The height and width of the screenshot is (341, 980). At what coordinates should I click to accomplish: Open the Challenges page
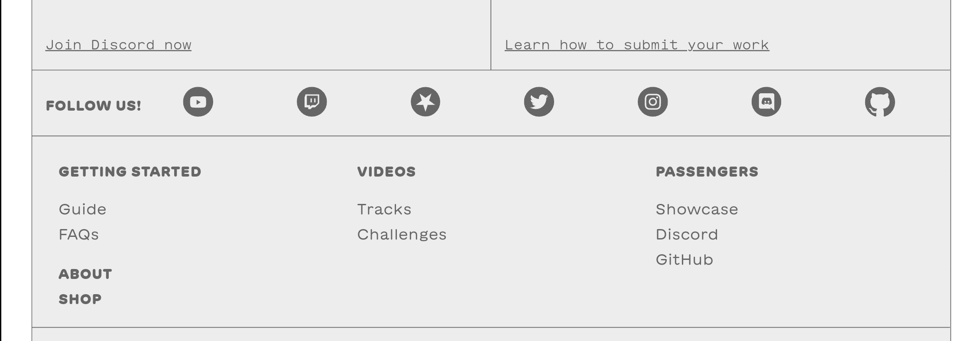pos(402,235)
